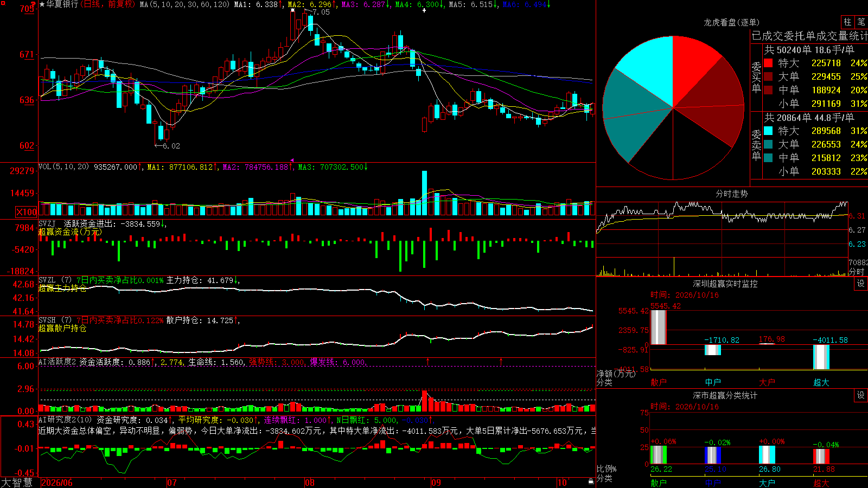868x488 pixels.
Task: Click the 日线,前复权 period label
Action: (x=108, y=4)
